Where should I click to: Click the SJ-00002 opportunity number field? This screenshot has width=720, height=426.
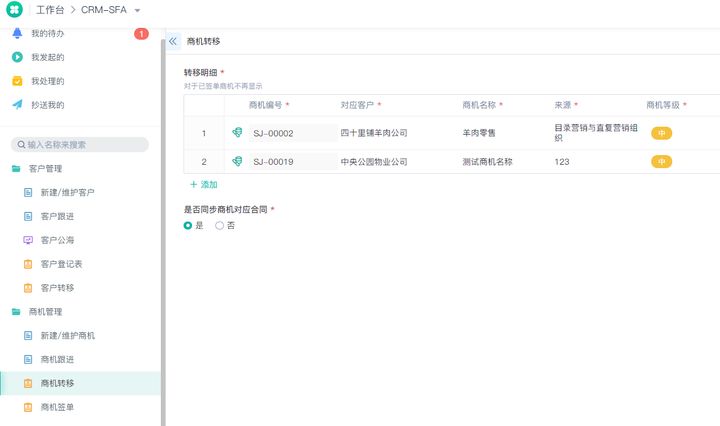click(293, 133)
